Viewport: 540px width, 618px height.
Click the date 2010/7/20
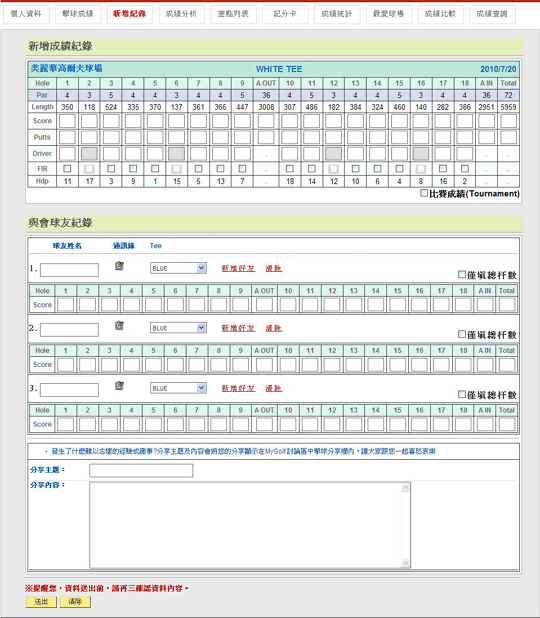[498, 69]
